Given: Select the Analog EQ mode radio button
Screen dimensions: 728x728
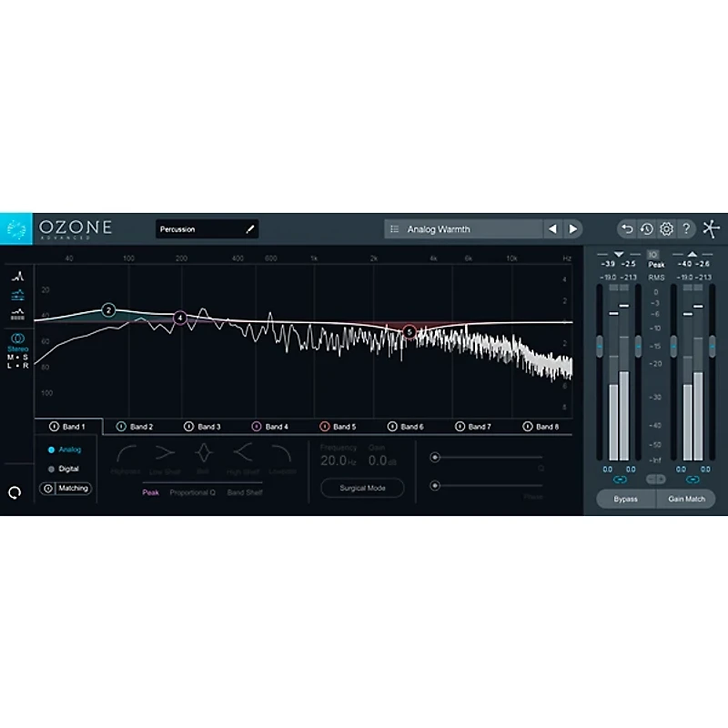Looking at the screenshot, I should [x=52, y=449].
